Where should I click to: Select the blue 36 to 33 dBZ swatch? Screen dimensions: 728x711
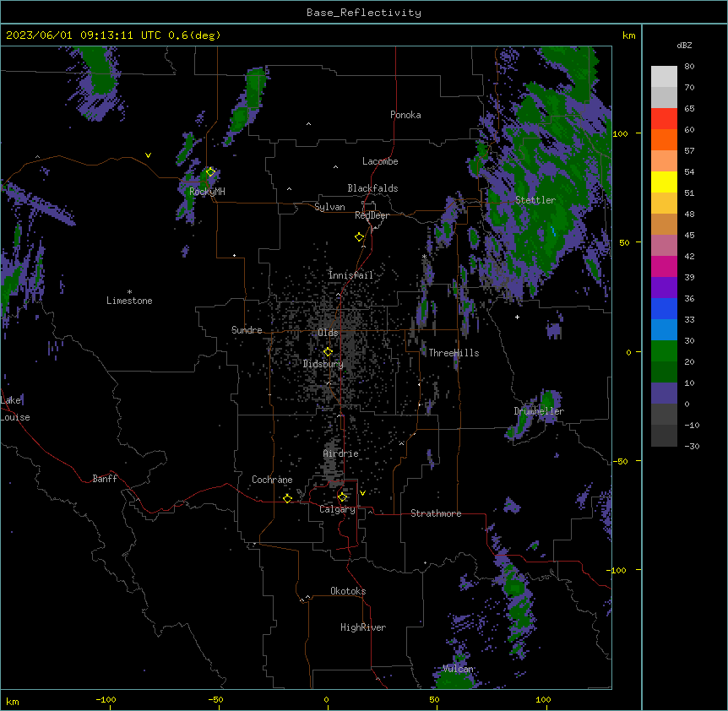(664, 308)
